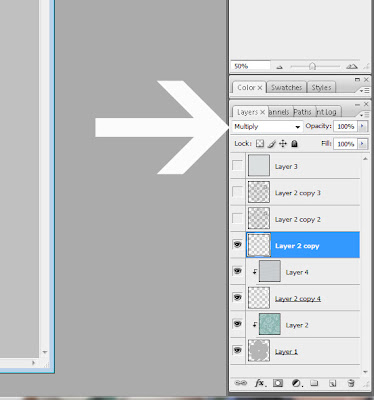Switch to the Paths tab
Viewport: 374px width, 400px height.
coord(302,112)
